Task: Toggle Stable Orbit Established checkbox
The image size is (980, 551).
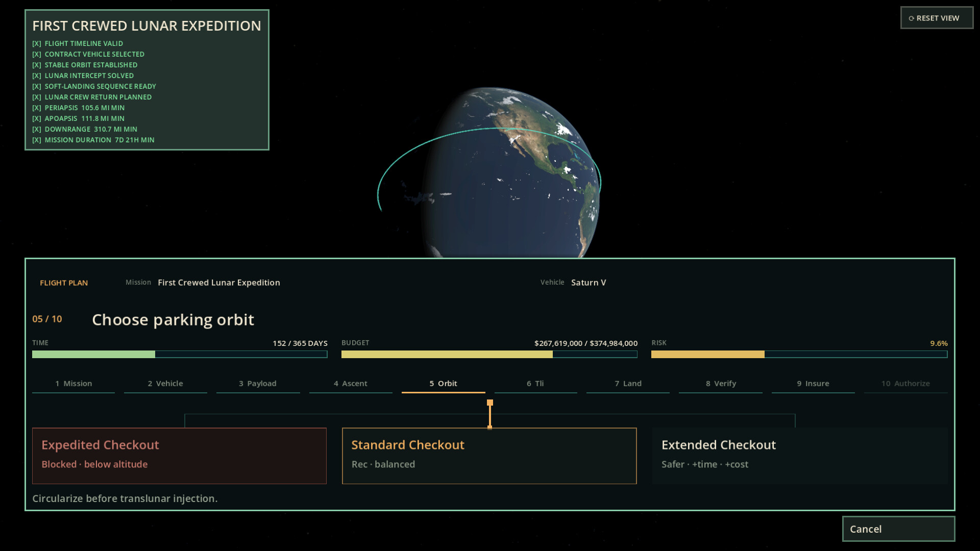Action: [37, 65]
